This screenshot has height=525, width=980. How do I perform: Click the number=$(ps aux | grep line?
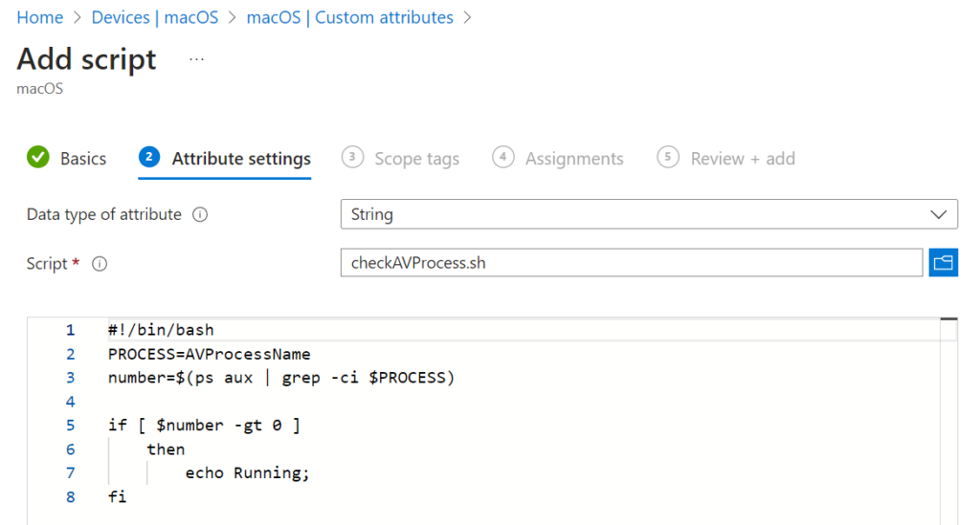[281, 378]
